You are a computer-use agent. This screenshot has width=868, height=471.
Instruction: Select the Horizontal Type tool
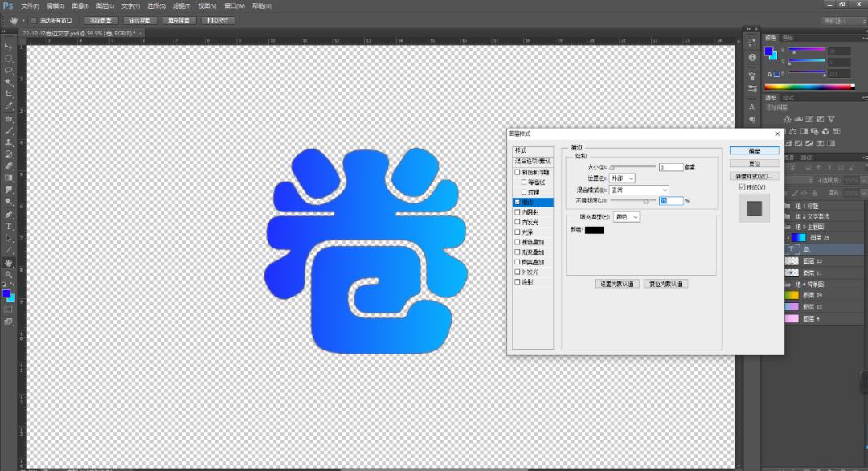coord(9,227)
